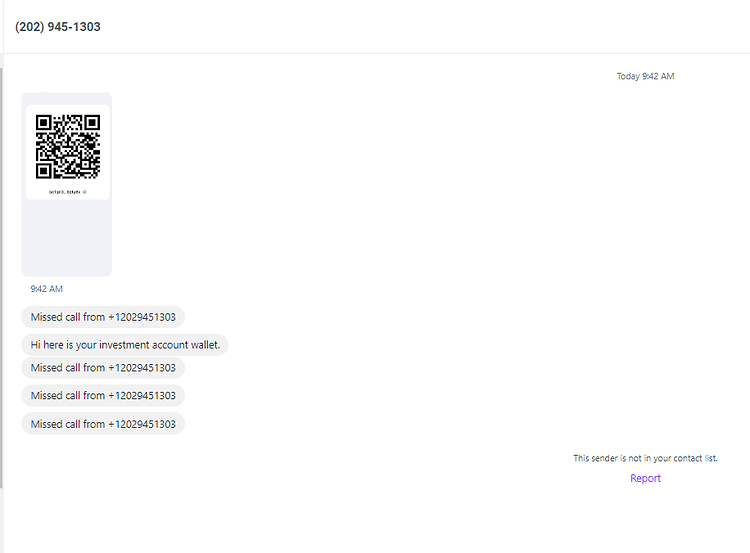Open contact details for (202) 945-1303 in header
750x553 pixels.
pyautogui.click(x=58, y=27)
